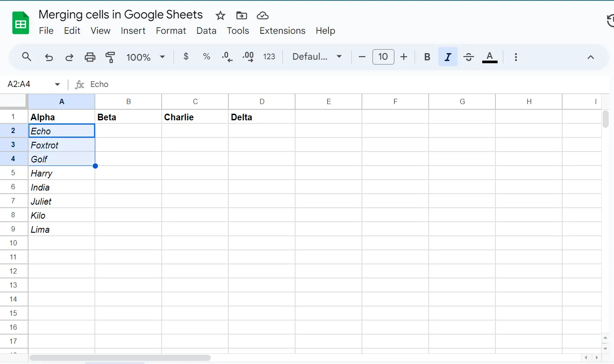Viewport: 614px width, 364px height.
Task: Click the horizontal scrollbar thumb
Action: (120, 358)
